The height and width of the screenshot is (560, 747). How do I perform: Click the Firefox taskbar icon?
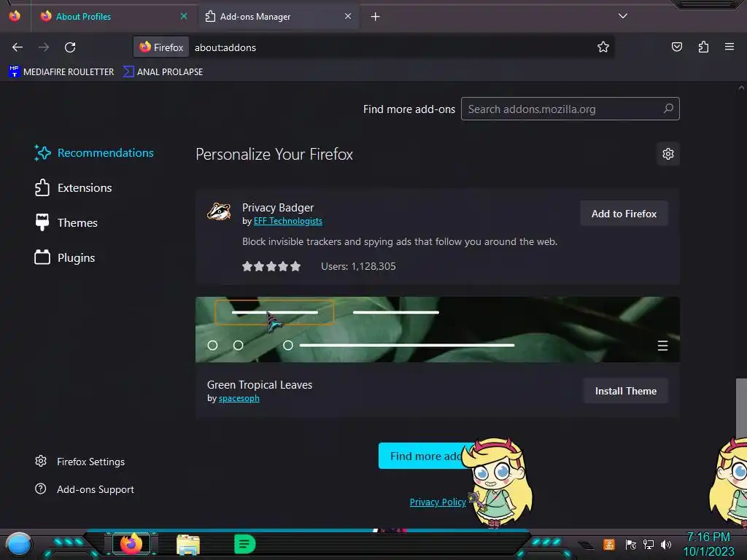tap(131, 544)
